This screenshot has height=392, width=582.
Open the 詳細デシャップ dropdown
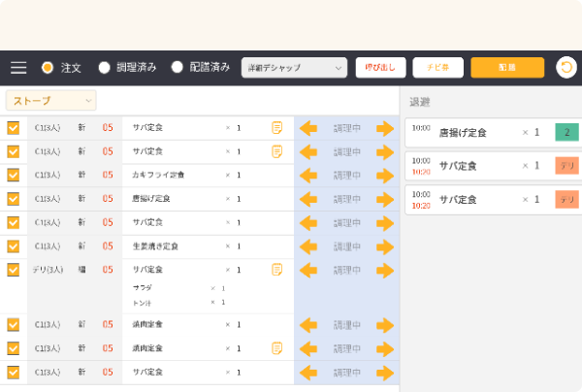[x=294, y=68]
